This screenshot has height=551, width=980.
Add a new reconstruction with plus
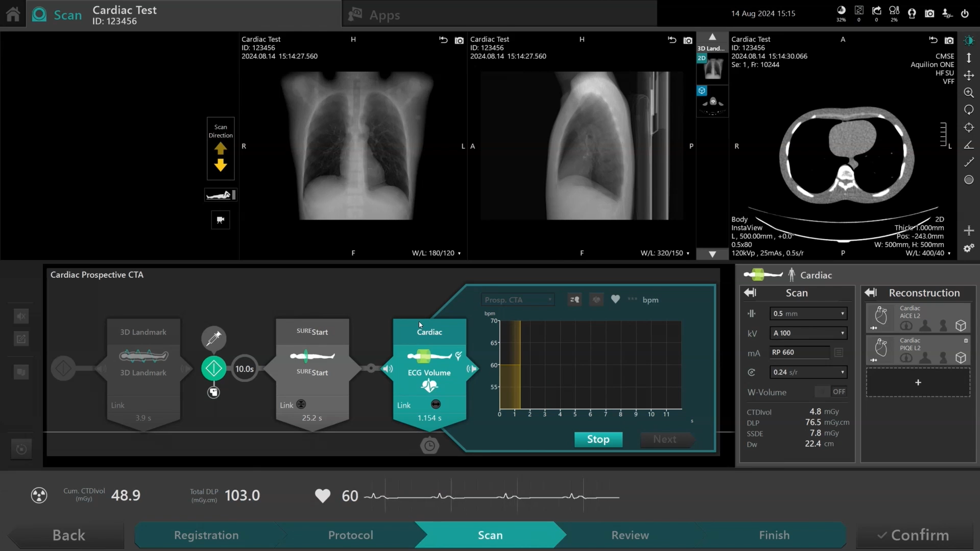click(918, 382)
